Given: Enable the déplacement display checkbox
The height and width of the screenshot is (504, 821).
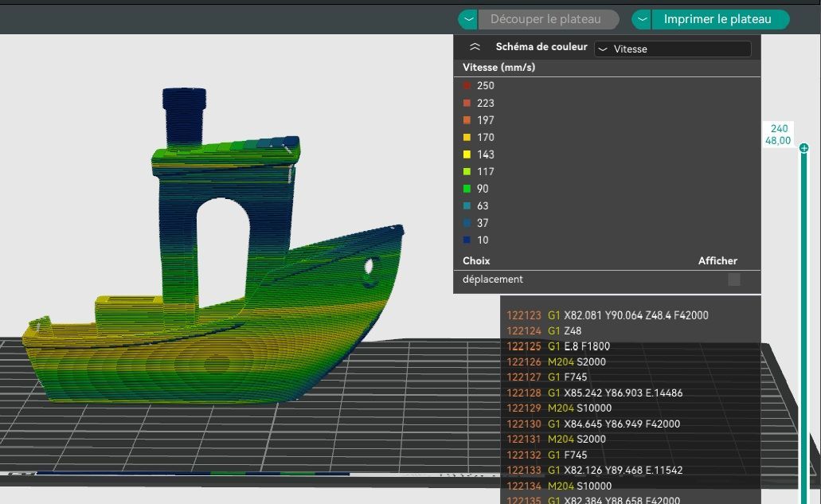Looking at the screenshot, I should 733,279.
